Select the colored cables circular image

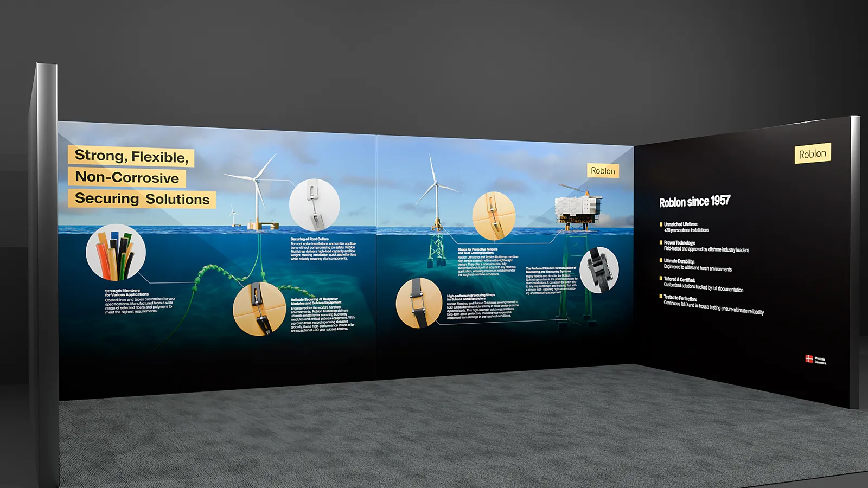pyautogui.click(x=116, y=253)
